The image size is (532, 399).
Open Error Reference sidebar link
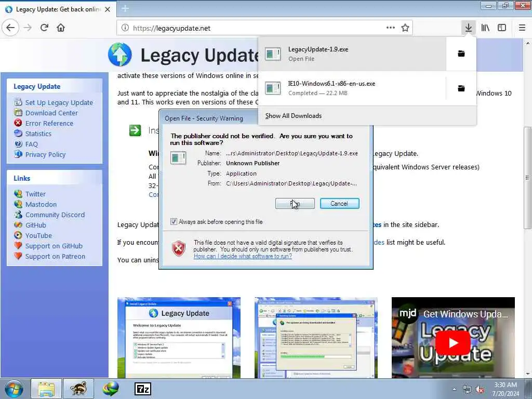49,124
